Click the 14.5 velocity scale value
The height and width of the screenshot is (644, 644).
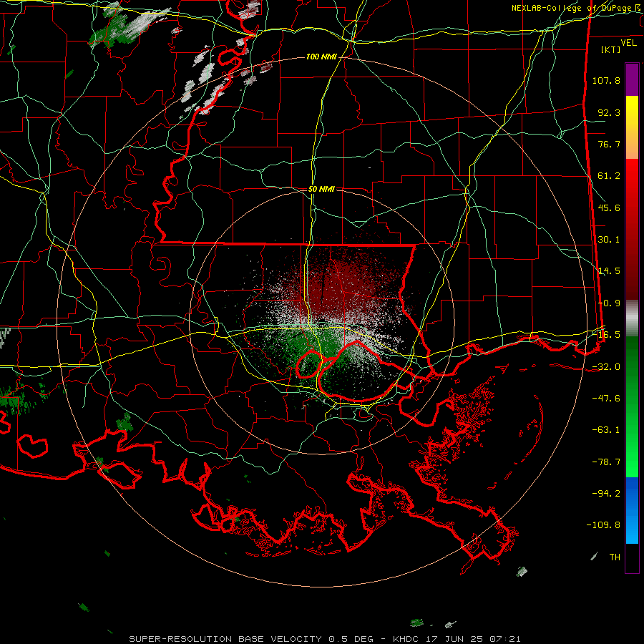[x=609, y=271]
